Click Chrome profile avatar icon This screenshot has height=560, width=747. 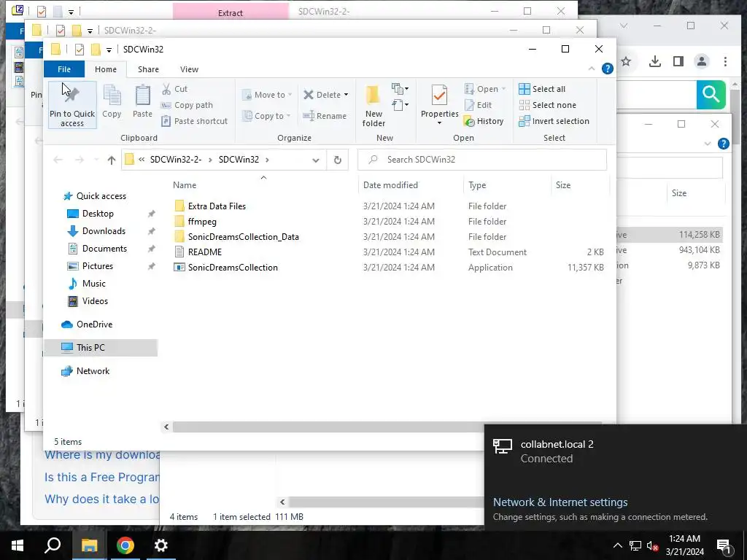[702, 61]
